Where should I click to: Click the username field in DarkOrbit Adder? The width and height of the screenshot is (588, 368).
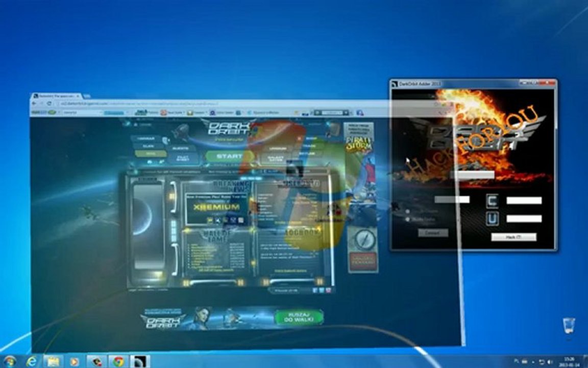pos(452,199)
